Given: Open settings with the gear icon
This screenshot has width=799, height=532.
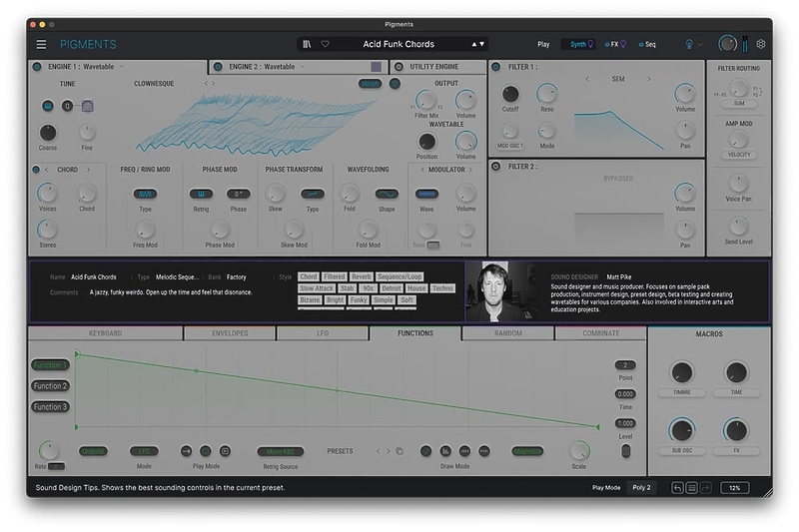Looking at the screenshot, I should [x=761, y=44].
